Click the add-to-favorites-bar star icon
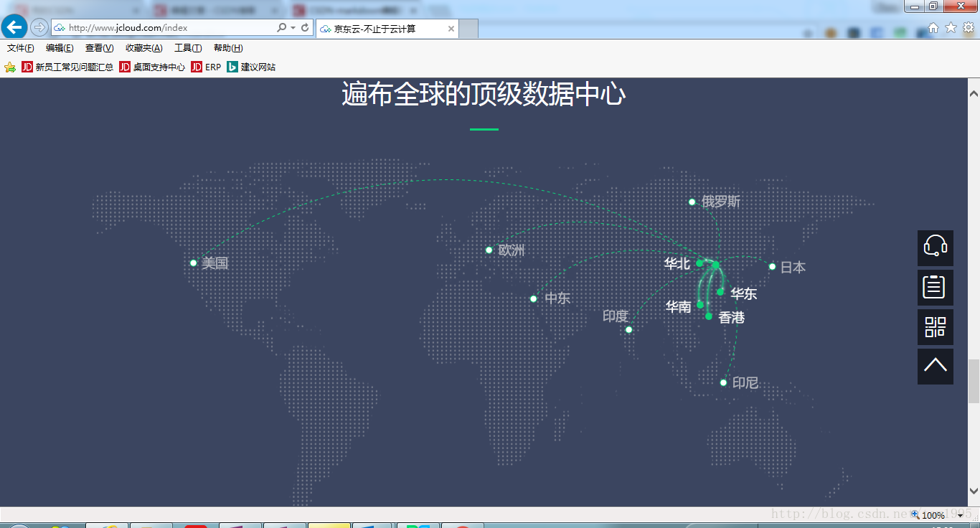 coord(10,67)
